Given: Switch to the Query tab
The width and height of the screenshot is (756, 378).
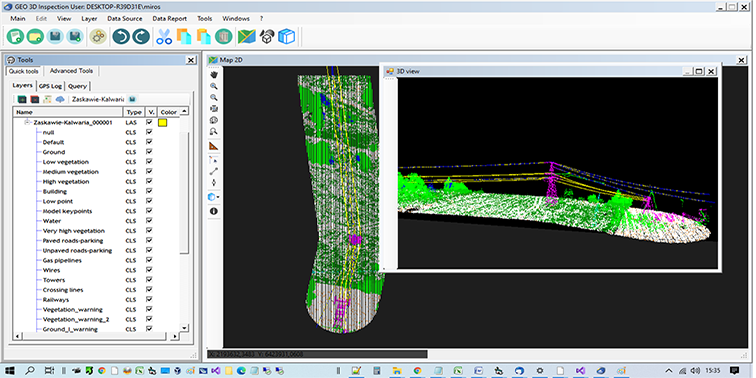Looking at the screenshot, I should (77, 86).
